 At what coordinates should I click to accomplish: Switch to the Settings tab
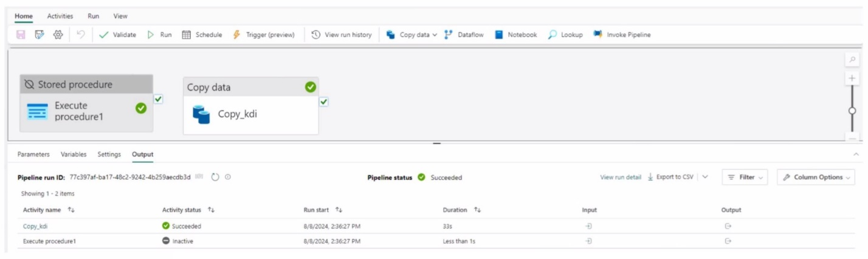tap(109, 154)
